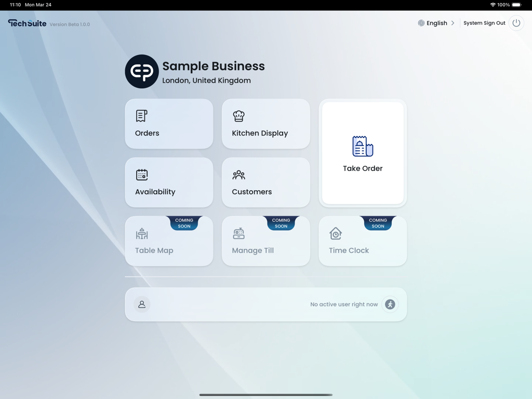Click the walking user icon near active user bar
Screen dimensions: 532x399
390,304
